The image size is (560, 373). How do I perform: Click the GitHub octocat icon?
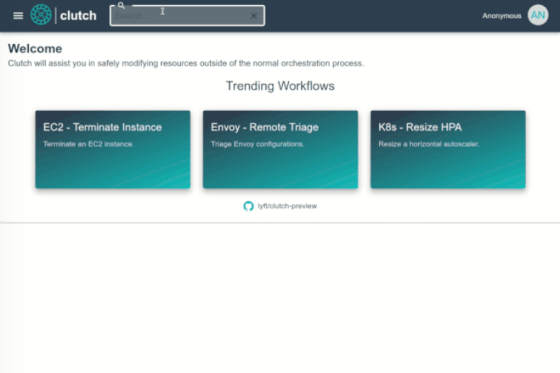tap(249, 206)
